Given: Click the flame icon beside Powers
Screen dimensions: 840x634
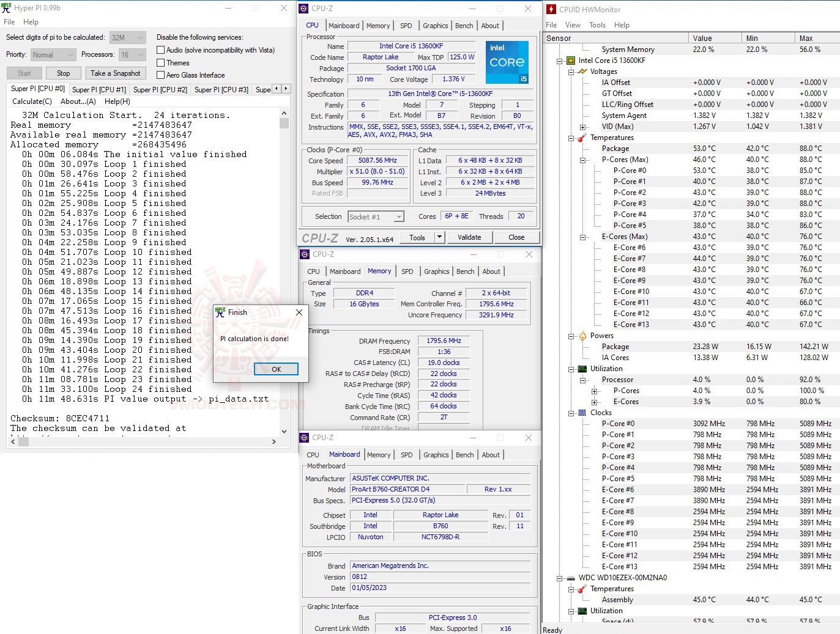Looking at the screenshot, I should click(x=582, y=336).
